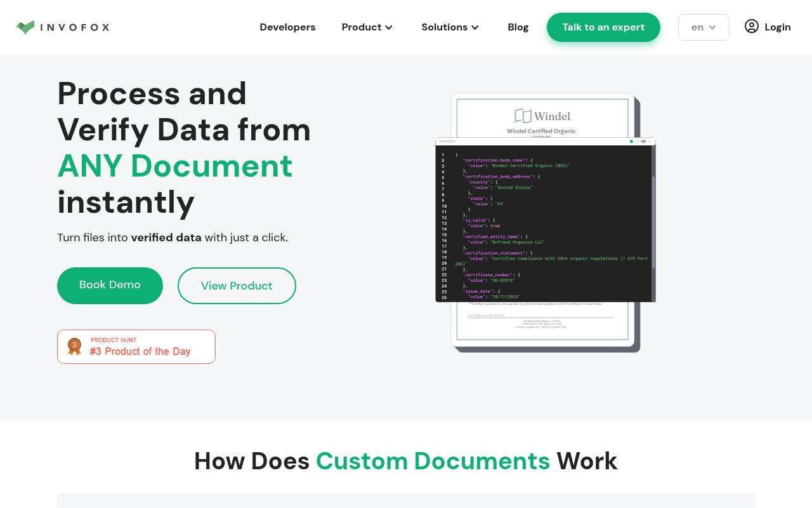This screenshot has height=508, width=812.
Task: Go to the Blog page
Action: pyautogui.click(x=518, y=27)
